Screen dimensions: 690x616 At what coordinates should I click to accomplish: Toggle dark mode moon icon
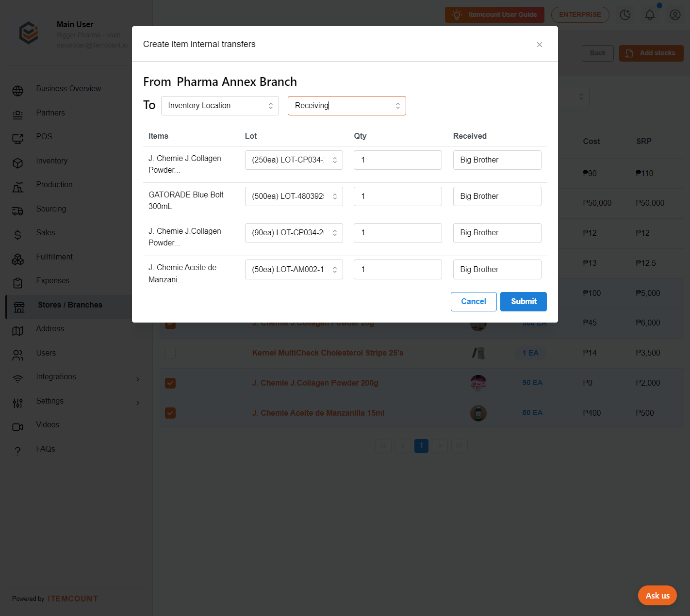point(625,15)
